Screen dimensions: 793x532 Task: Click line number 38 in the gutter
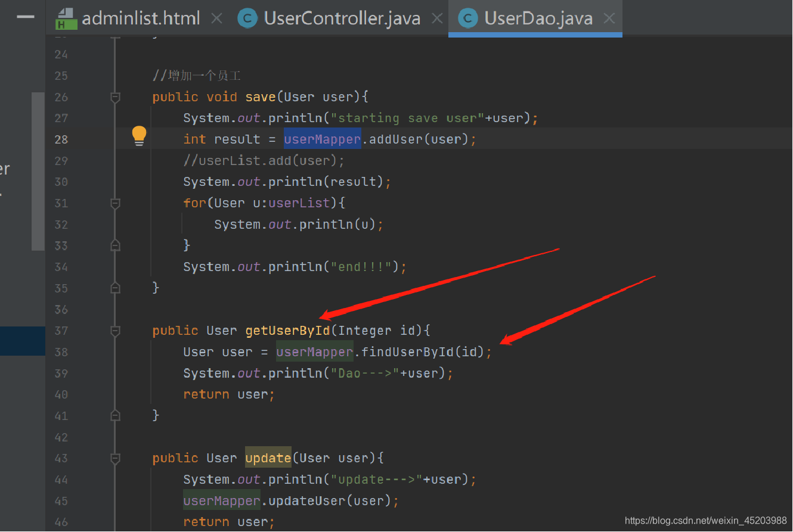61,352
